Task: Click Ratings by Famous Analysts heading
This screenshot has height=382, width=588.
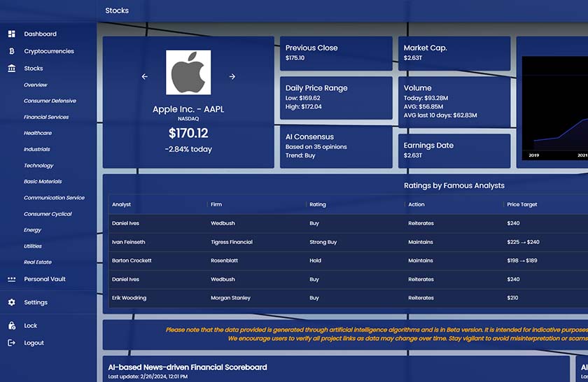Action: click(x=454, y=185)
